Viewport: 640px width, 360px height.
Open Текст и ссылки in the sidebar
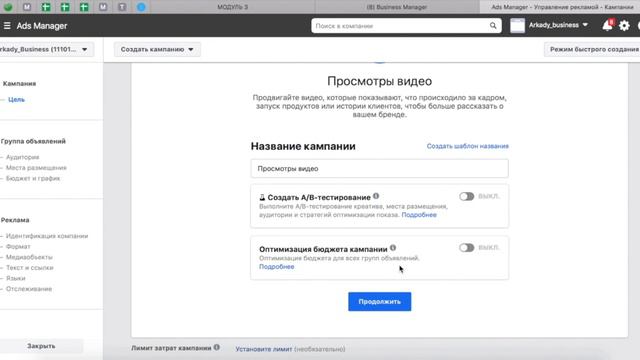click(x=29, y=268)
